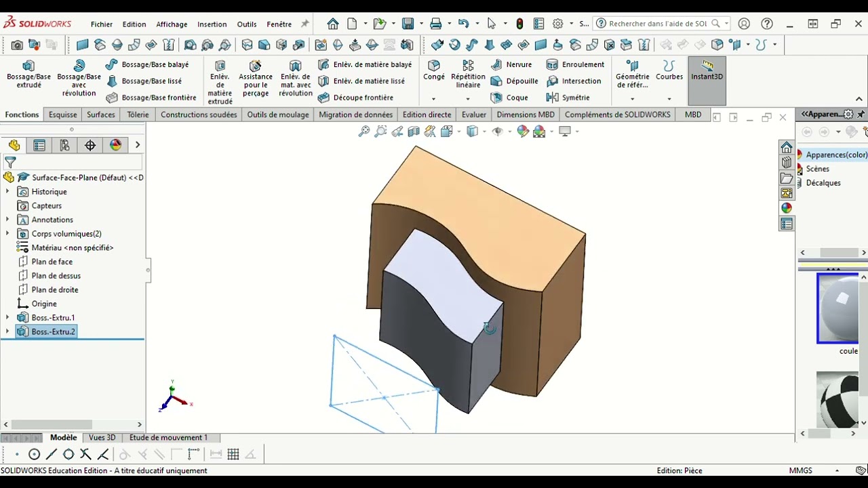868x488 pixels.
Task: Pin the Apparences task pane
Action: 861,115
